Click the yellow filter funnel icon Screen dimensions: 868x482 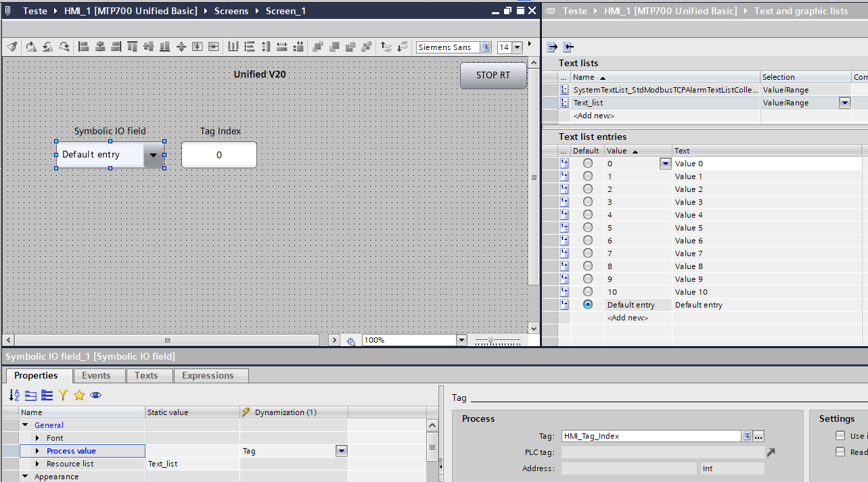[x=63, y=395]
